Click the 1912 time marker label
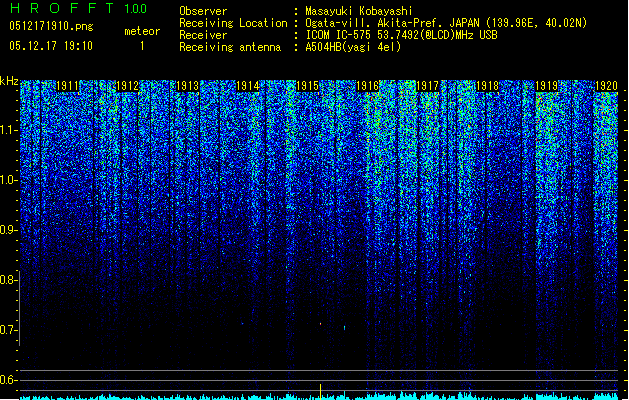The height and width of the screenshot is (400, 629). click(127, 86)
